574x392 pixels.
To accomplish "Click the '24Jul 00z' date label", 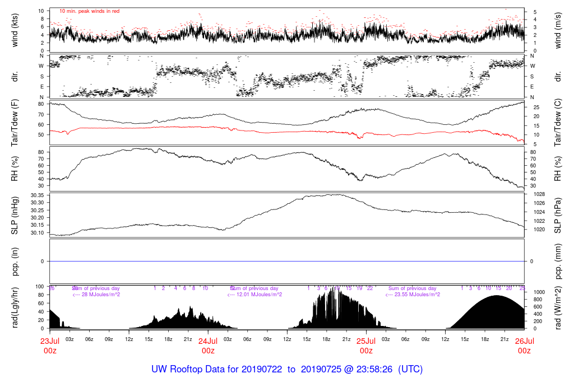I will point(208,346).
